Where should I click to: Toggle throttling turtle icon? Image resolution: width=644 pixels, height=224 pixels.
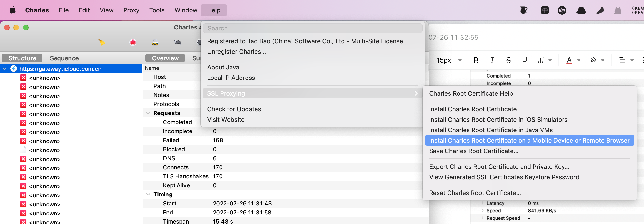point(178,42)
